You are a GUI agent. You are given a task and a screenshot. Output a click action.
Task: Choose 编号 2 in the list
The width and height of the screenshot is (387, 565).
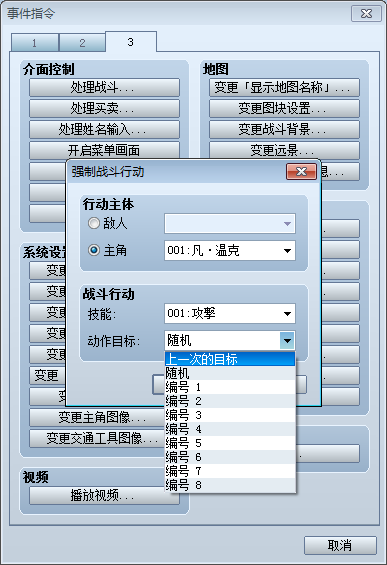(x=230, y=401)
